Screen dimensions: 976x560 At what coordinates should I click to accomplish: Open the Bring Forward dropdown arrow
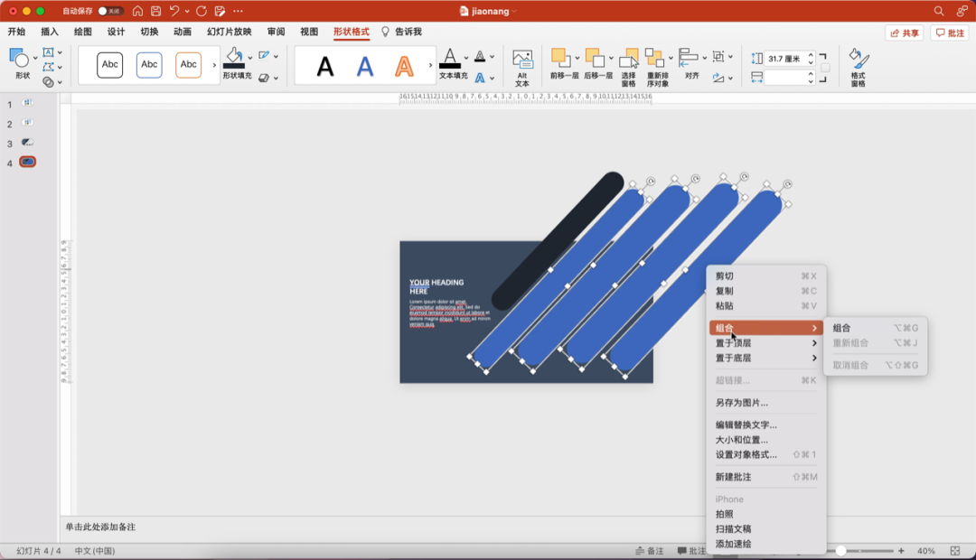click(x=577, y=58)
